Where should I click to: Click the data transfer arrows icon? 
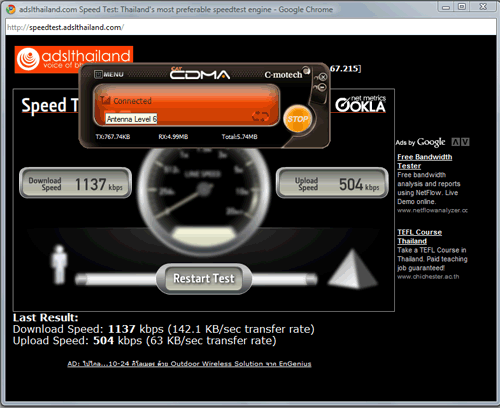260,116
